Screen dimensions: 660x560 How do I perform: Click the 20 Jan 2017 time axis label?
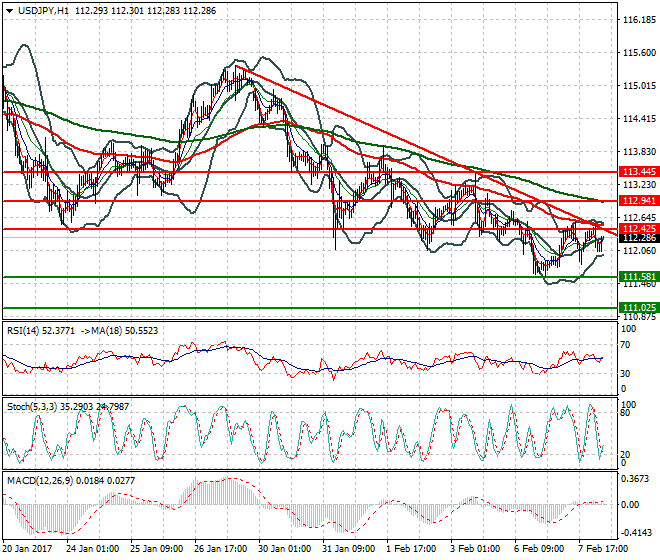tap(27, 549)
